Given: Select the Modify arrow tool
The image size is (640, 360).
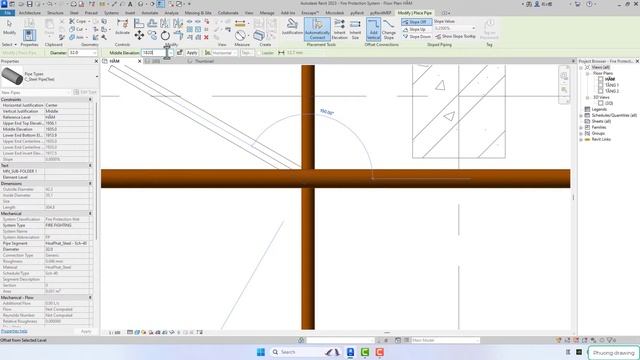Looking at the screenshot, I should (9, 27).
